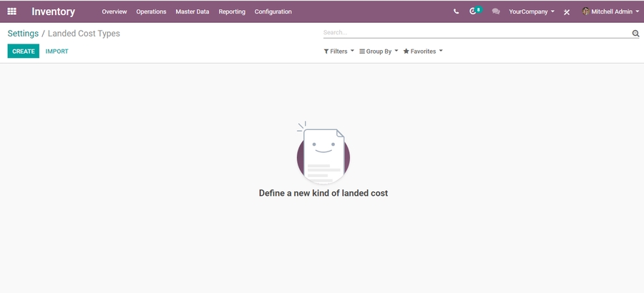Screen dimensions: 644x293
Task: Open the Mitchell Admin user menu
Action: click(610, 11)
